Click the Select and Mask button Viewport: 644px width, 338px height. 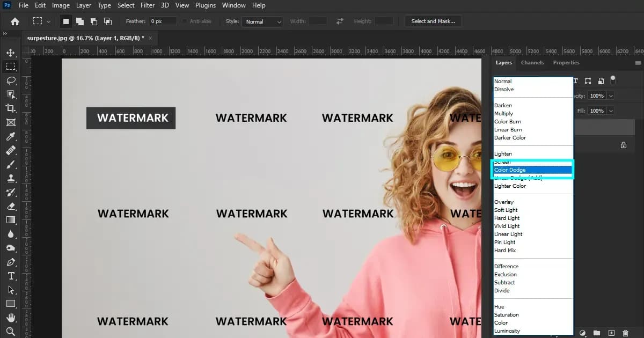(x=433, y=21)
